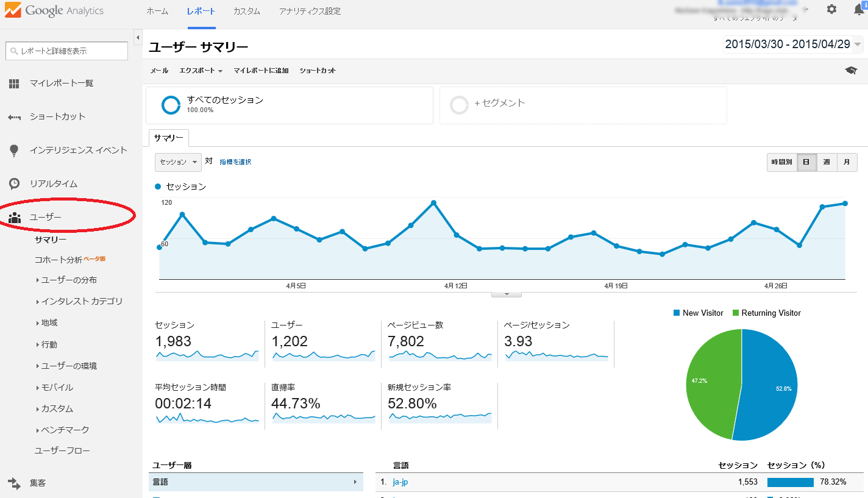868x498 pixels.
Task: Open the カスタム top navigation tab
Action: (246, 12)
